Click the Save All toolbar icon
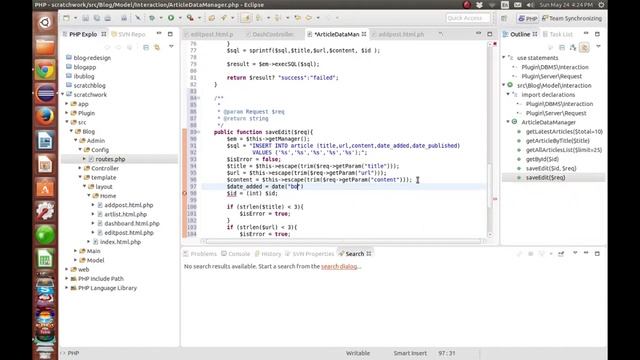 pyautogui.click(x=97, y=18)
